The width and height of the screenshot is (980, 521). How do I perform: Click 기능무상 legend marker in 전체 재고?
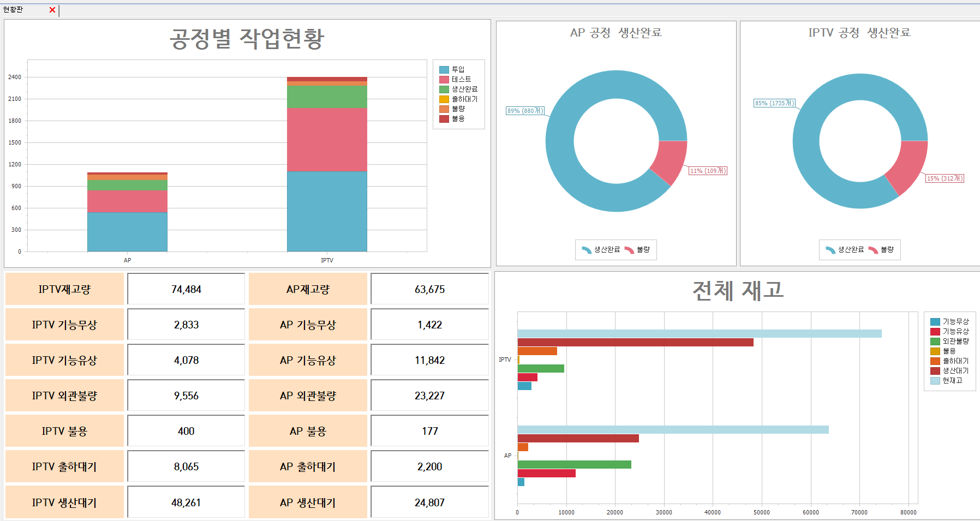tap(935, 322)
